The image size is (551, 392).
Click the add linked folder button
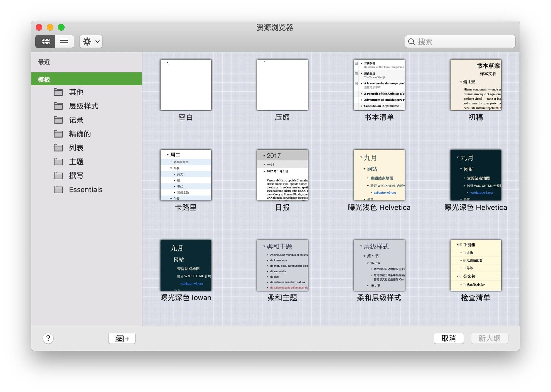(122, 338)
